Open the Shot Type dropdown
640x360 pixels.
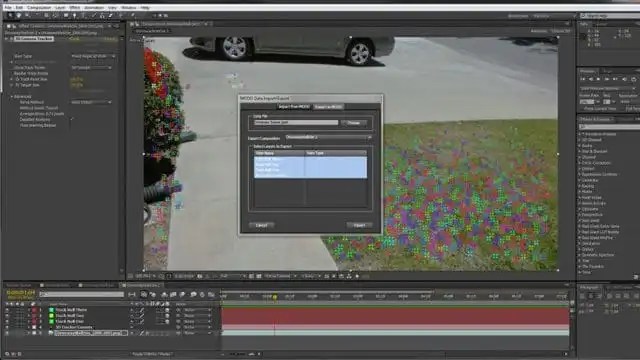click(x=93, y=56)
